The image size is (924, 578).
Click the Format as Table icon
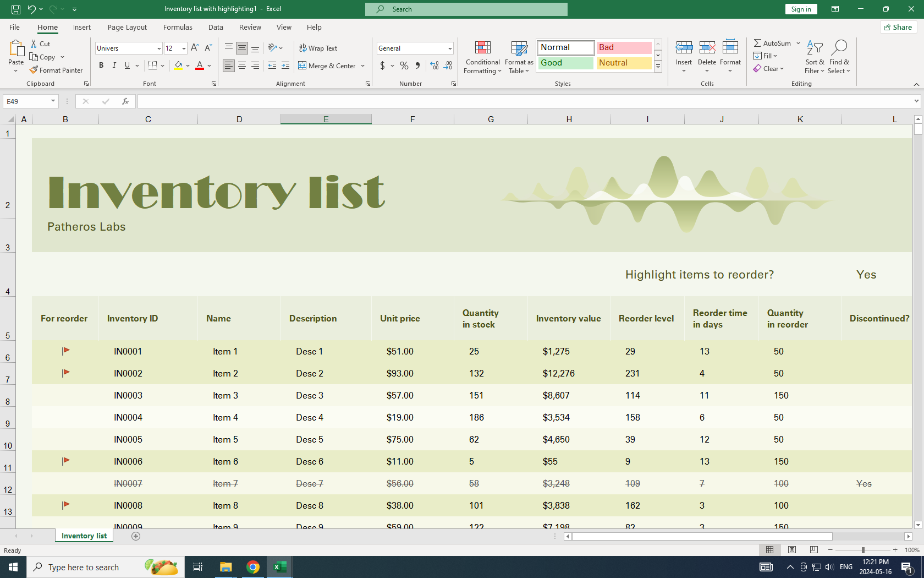[519, 49]
